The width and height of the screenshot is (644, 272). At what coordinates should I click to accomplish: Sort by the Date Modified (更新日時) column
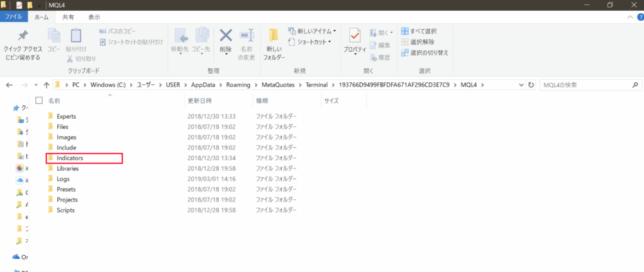(199, 101)
